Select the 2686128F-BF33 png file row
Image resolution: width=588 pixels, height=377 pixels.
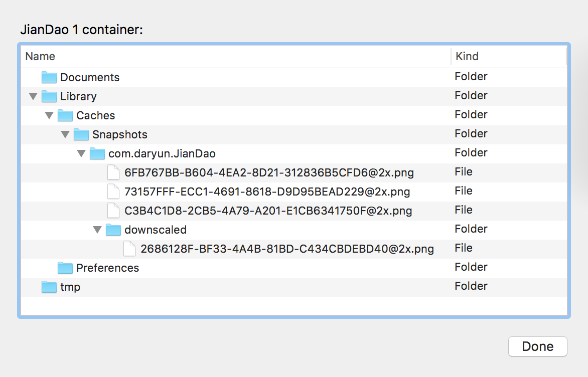coord(287,249)
